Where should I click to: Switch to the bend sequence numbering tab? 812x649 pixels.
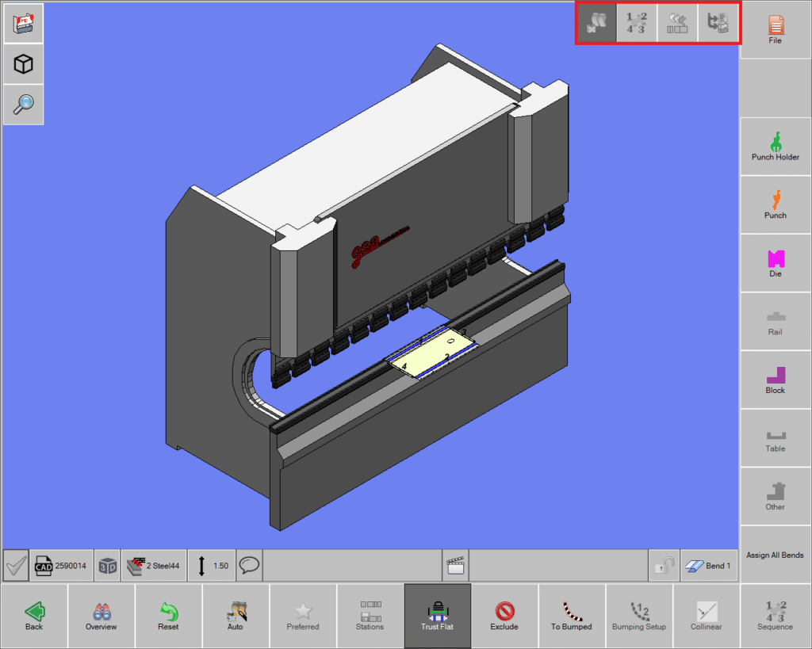[637, 23]
